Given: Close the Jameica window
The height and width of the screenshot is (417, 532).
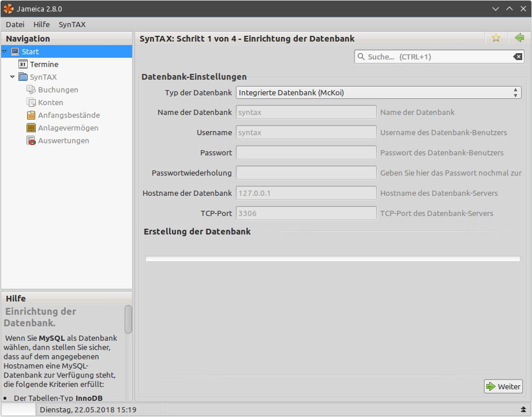Looking at the screenshot, I should (x=523, y=9).
